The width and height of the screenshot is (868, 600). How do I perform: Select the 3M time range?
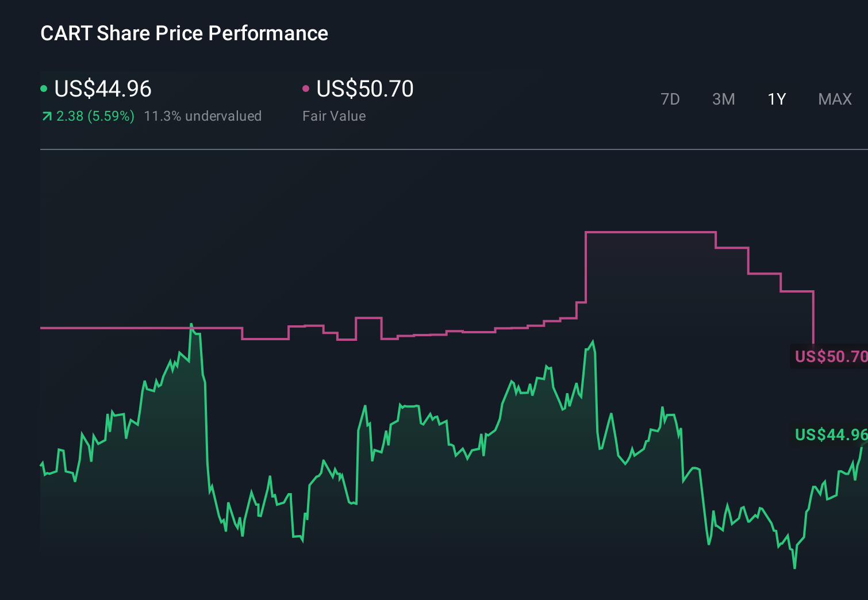point(723,99)
